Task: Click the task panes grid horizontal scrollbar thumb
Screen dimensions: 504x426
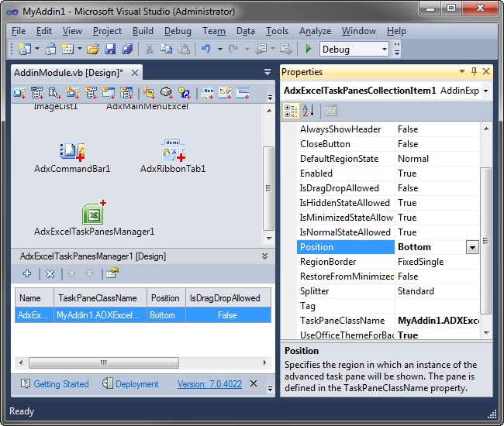Action: tap(104, 362)
